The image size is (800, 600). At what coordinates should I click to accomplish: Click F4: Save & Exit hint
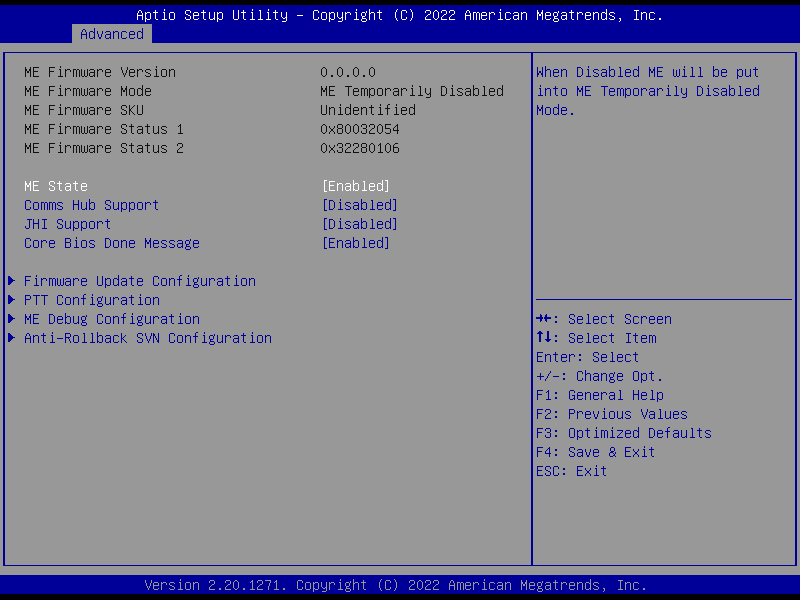[596, 452]
